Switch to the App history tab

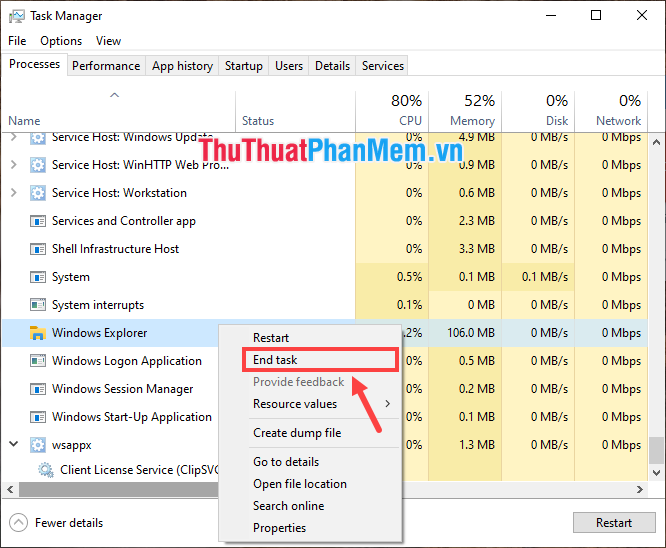[x=182, y=66]
